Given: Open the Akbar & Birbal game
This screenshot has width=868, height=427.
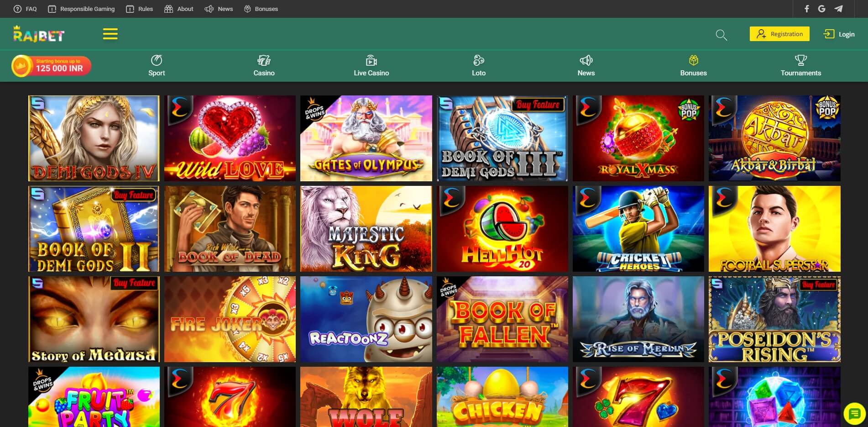Looking at the screenshot, I should [x=774, y=138].
